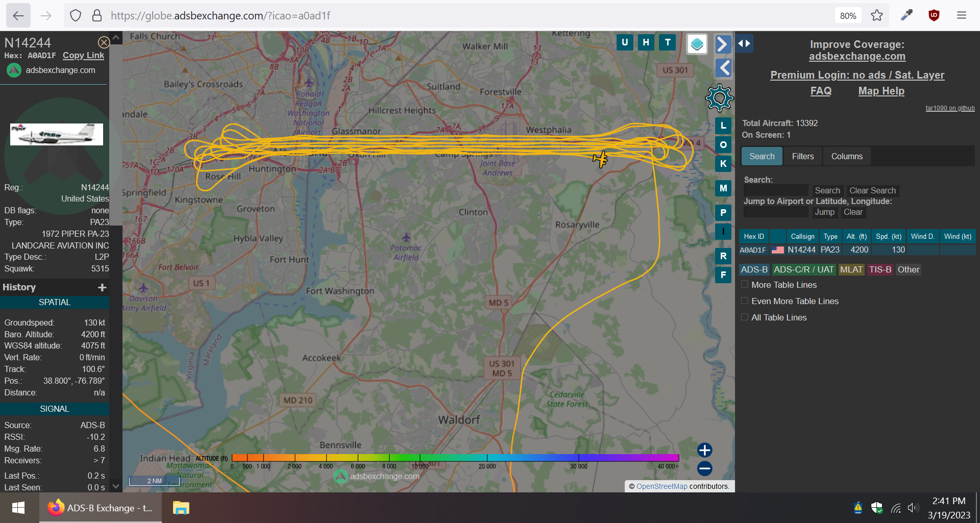Open the browser hamburger menu
This screenshot has height=523, width=980.
pos(962,15)
